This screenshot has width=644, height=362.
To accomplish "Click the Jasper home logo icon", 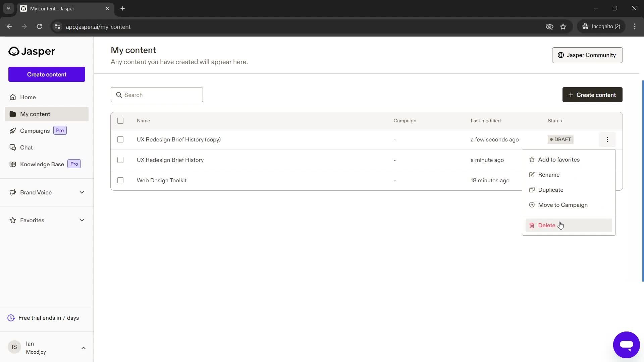I will [x=13, y=51].
